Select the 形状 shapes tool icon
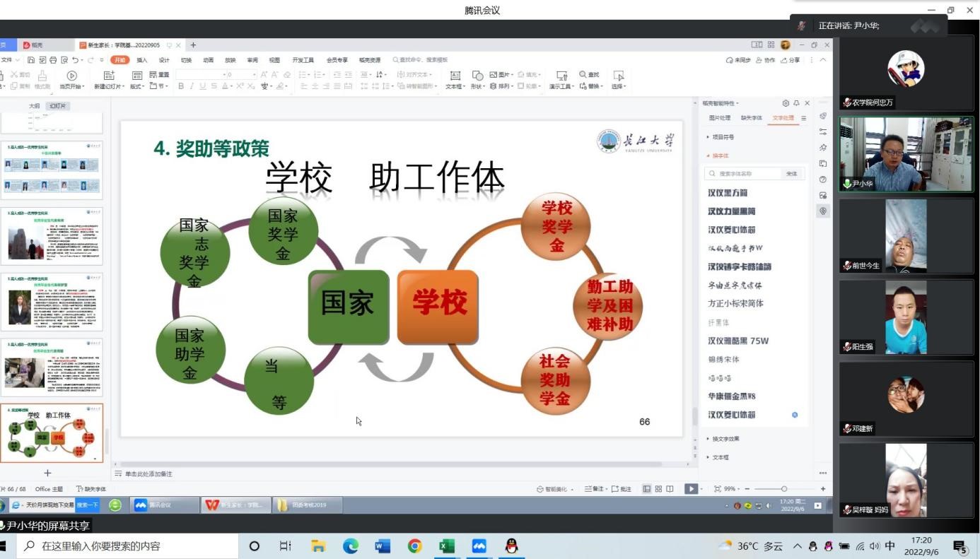Screen dimensions: 980x559 pyautogui.click(x=478, y=76)
